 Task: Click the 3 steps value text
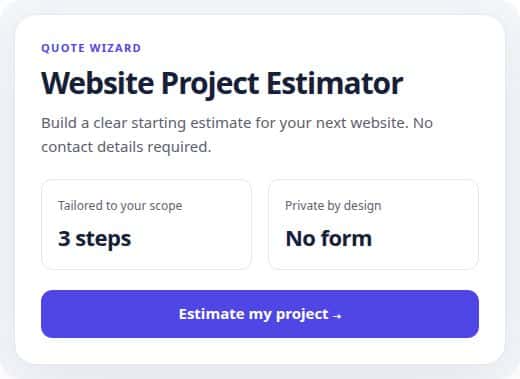coord(95,239)
